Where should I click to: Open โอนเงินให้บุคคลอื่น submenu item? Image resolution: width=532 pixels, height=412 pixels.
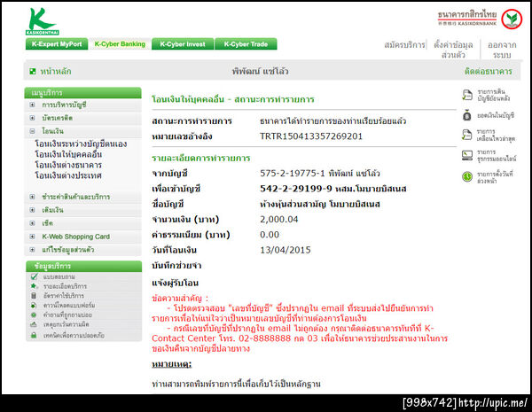68,154
